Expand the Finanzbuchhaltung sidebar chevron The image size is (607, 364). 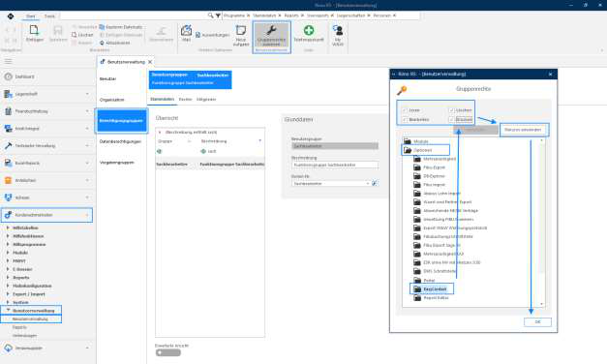tap(87, 111)
